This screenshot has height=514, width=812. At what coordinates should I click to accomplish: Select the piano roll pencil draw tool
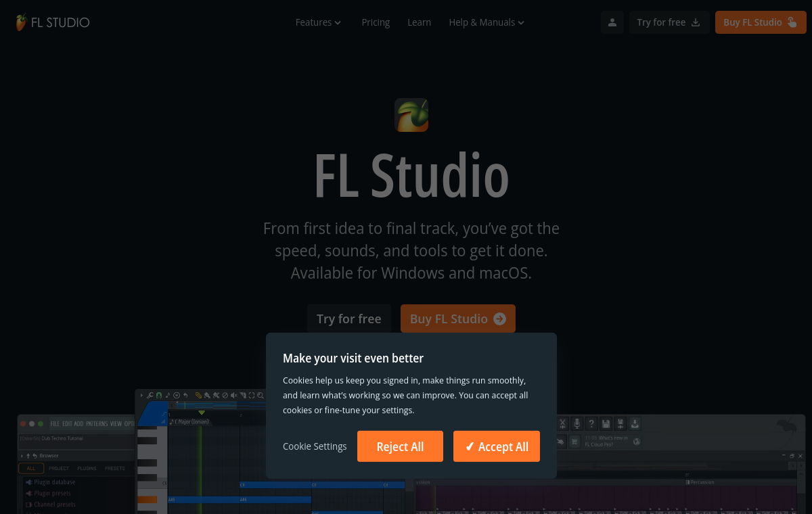pyautogui.click(x=198, y=396)
